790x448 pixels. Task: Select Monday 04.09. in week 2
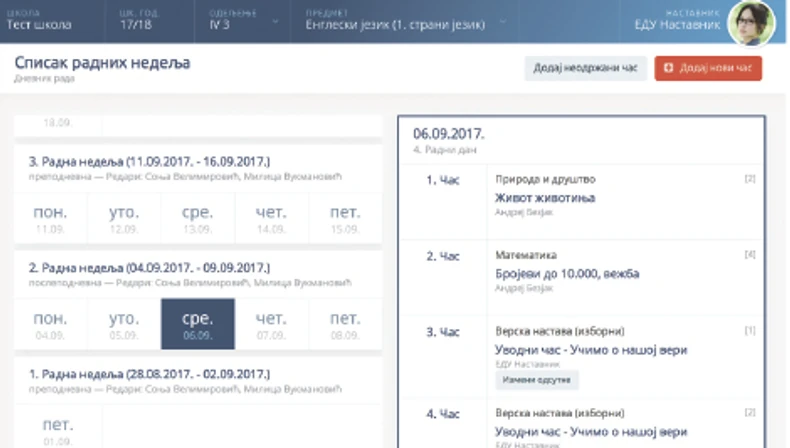pyautogui.click(x=50, y=324)
